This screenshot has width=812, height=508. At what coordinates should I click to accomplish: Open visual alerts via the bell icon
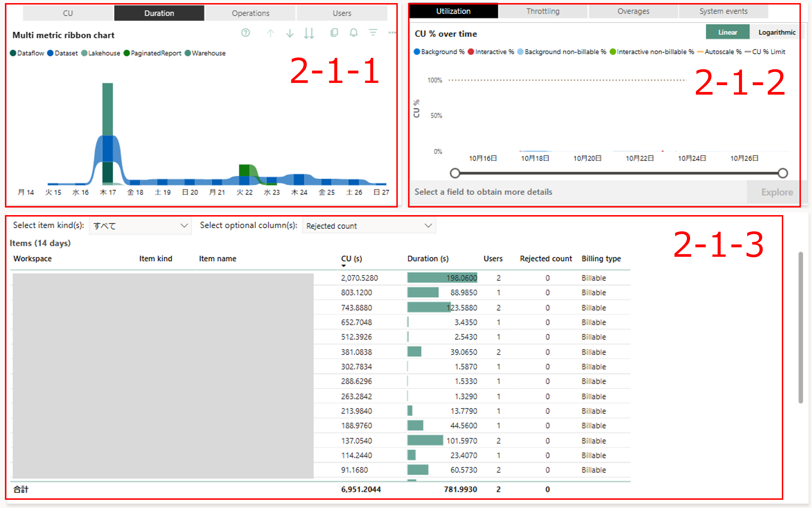point(353,33)
